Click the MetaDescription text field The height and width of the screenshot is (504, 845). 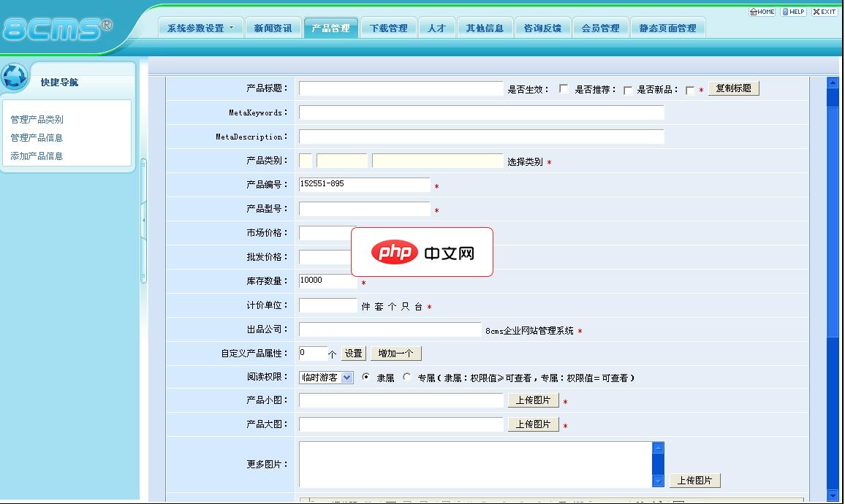coord(481,137)
